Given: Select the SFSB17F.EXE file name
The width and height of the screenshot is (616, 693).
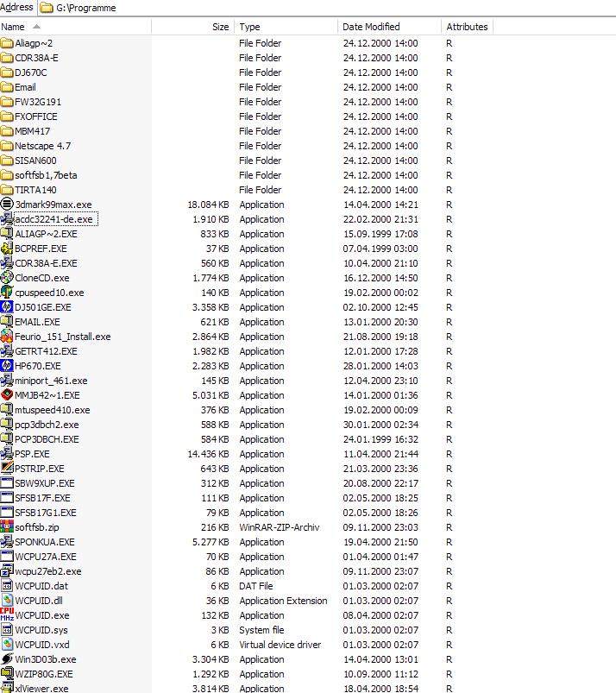Looking at the screenshot, I should pyautogui.click(x=42, y=498).
